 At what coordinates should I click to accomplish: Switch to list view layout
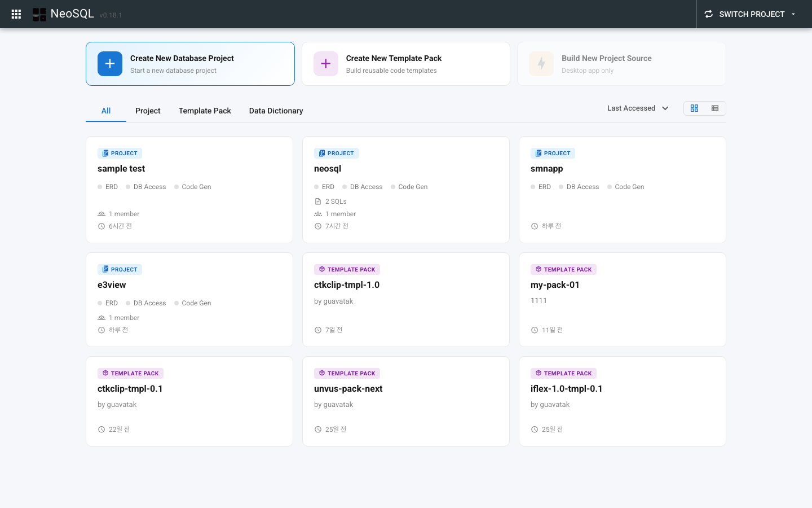click(715, 108)
